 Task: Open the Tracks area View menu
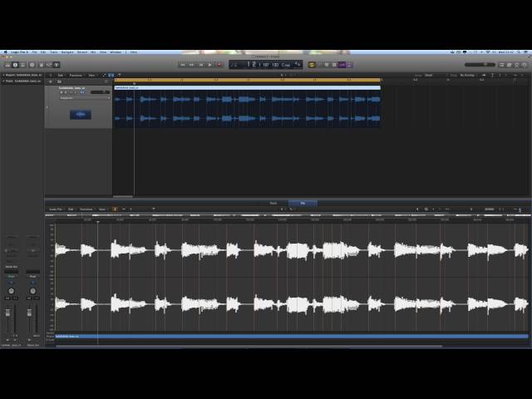point(91,76)
